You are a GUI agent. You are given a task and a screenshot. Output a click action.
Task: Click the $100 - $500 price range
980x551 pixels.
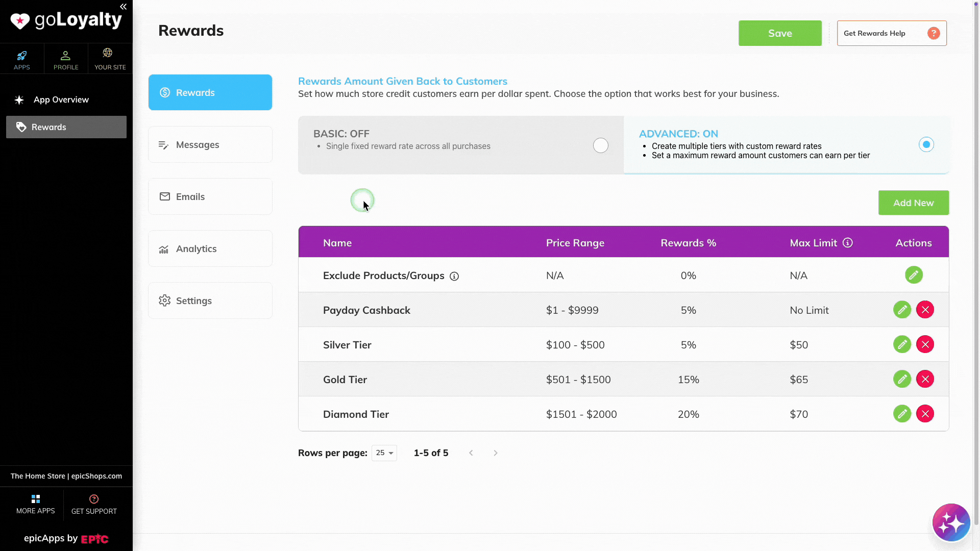pyautogui.click(x=575, y=345)
